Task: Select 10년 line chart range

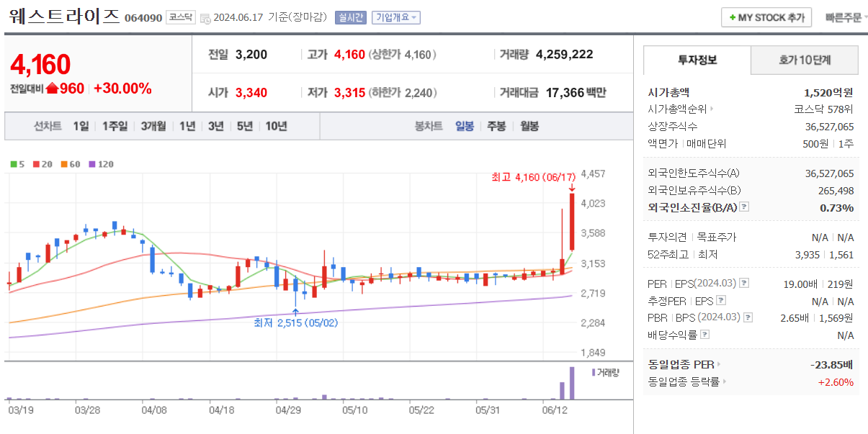Action: pos(276,126)
